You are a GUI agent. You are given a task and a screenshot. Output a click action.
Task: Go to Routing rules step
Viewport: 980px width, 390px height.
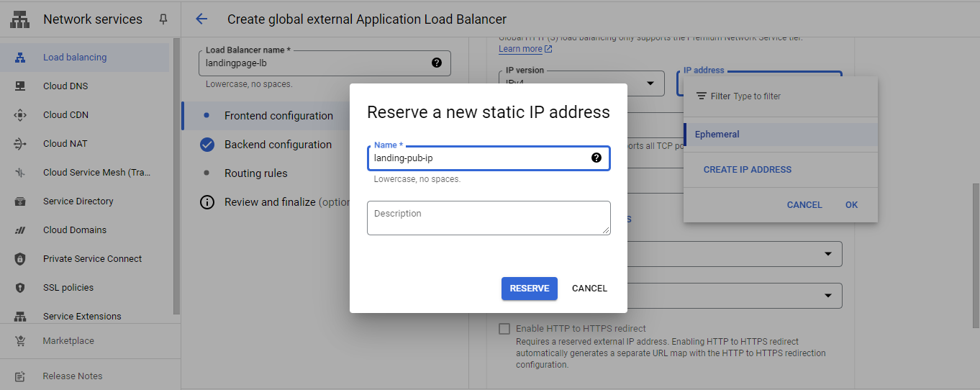click(255, 173)
